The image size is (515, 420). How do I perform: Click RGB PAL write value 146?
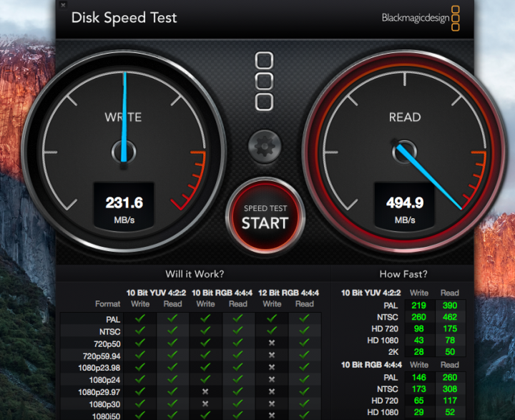point(418,378)
